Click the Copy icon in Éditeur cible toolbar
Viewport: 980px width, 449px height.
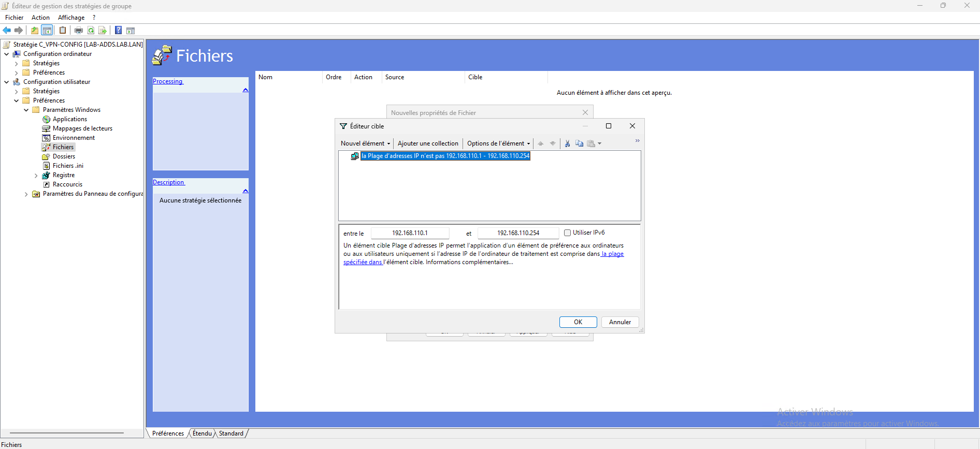coord(579,143)
